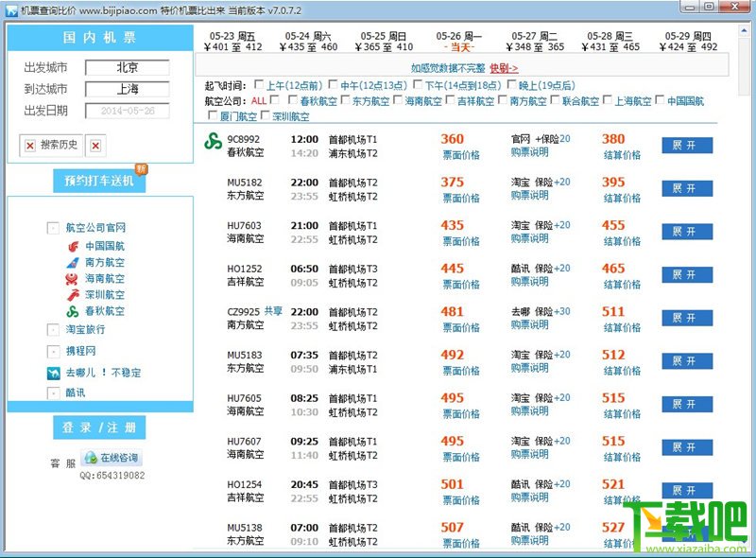Click 展开 button for flight MU5182
The height and width of the screenshot is (558, 756).
tap(686, 188)
